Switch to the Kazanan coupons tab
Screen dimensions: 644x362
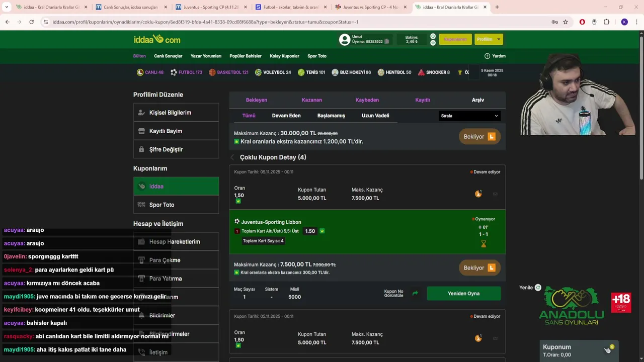[311, 100]
